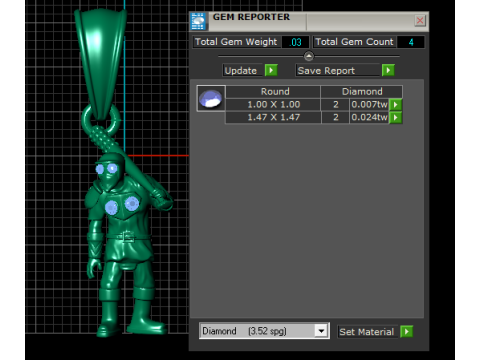Click the GEM REPORTER title bar
This screenshot has width=480, height=360.
[310, 21]
